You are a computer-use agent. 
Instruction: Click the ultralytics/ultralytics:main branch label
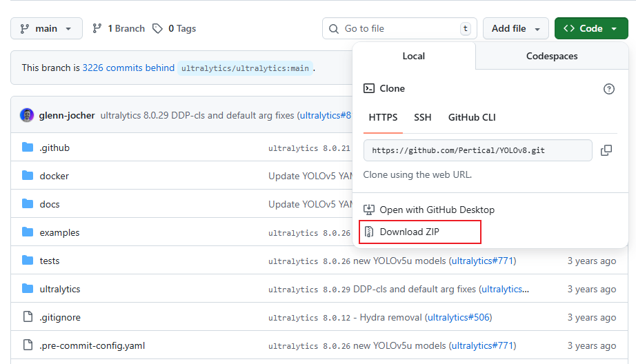pos(245,68)
